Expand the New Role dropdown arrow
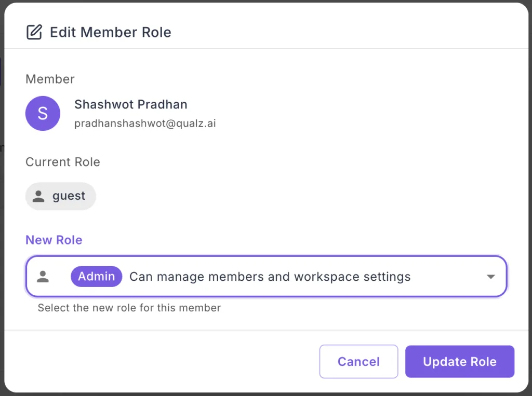The width and height of the screenshot is (532, 396). [x=490, y=277]
